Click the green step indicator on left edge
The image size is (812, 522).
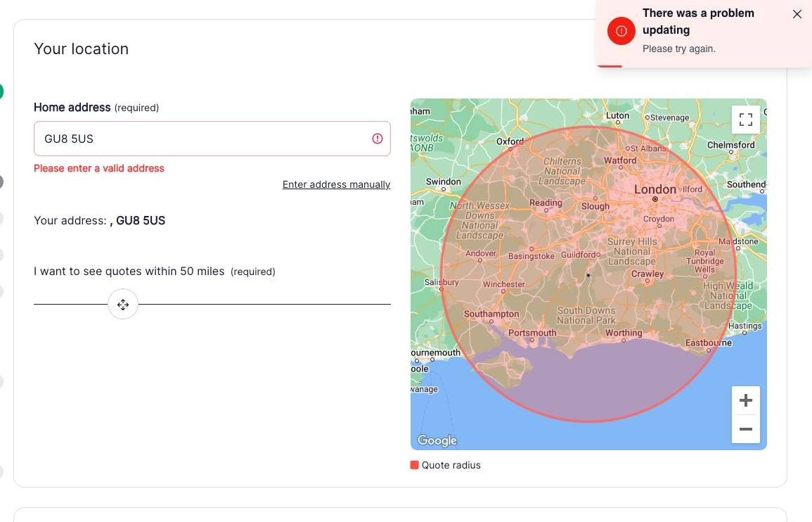click(x=1, y=91)
